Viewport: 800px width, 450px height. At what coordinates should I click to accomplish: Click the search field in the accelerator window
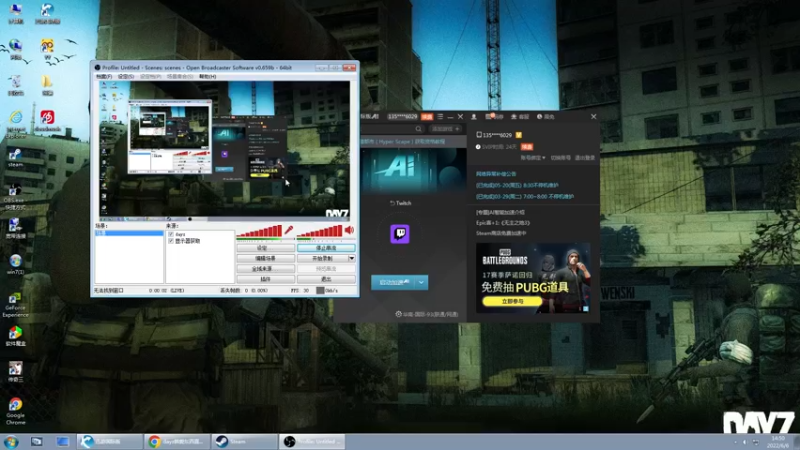pyautogui.click(x=392, y=129)
